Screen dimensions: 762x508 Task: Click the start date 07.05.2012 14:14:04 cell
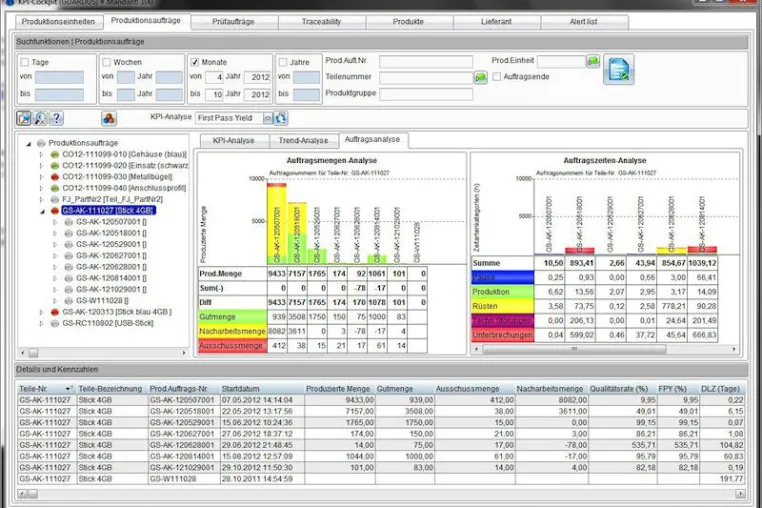(261, 400)
